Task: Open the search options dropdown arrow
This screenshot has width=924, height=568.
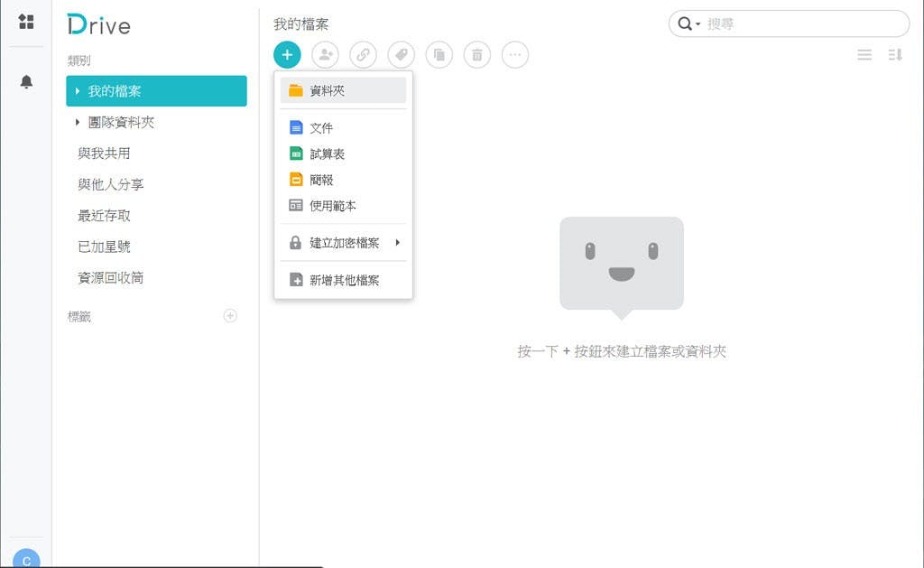Action: [x=698, y=24]
